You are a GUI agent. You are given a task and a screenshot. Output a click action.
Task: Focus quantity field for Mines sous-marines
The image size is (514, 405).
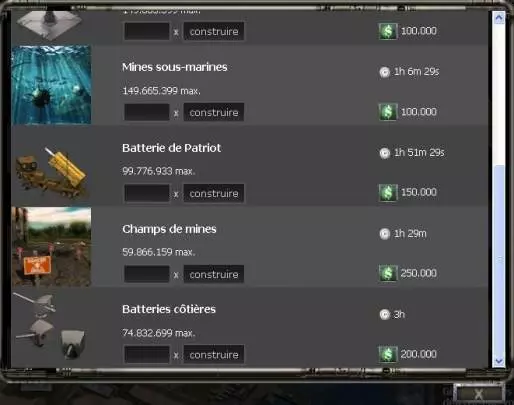pos(147,112)
